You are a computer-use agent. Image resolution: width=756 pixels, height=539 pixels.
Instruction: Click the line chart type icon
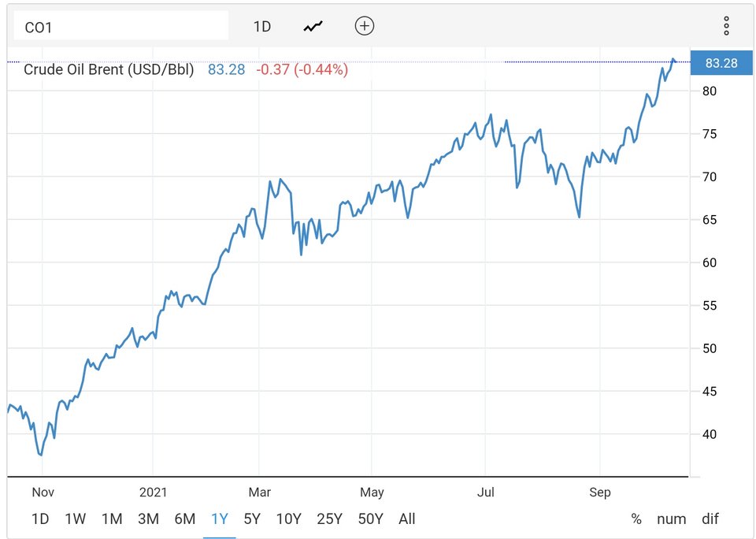tap(313, 26)
